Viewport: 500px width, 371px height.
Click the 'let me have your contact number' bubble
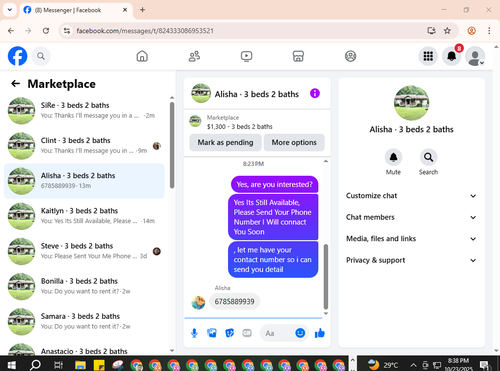273,260
